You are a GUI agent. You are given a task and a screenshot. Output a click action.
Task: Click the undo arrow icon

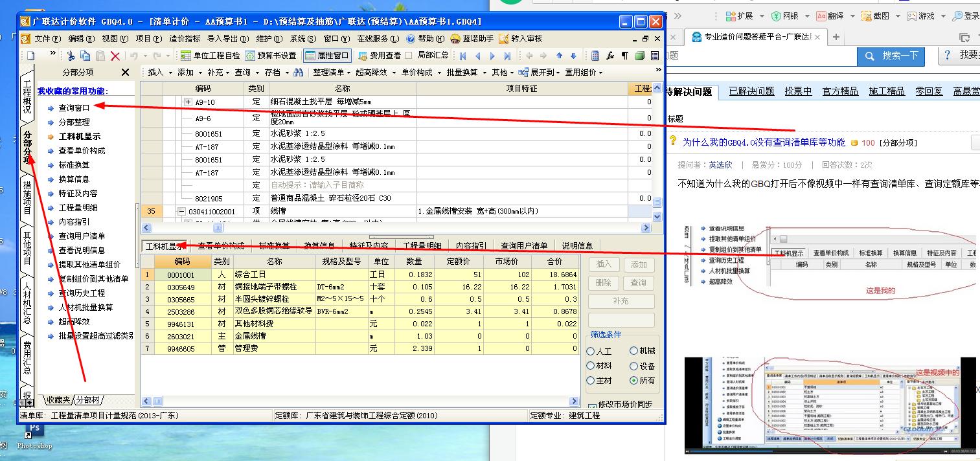click(134, 56)
